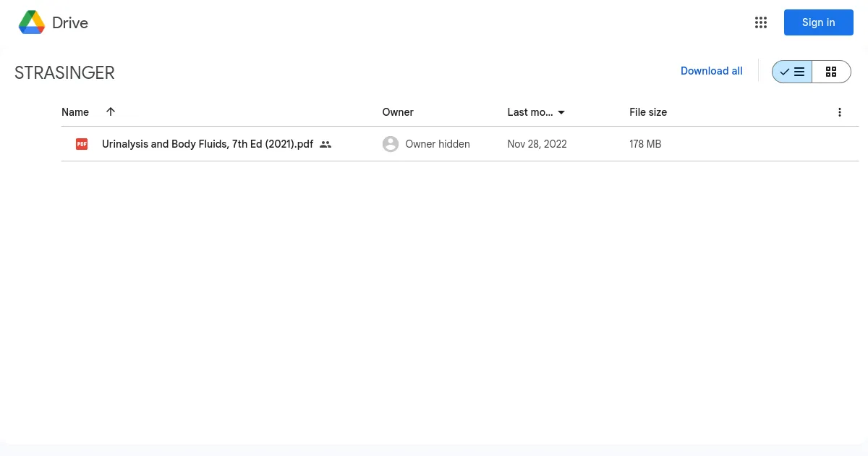Click the Nov 28, 2022 date cell
Screen dimensions: 868x456
click(x=537, y=144)
